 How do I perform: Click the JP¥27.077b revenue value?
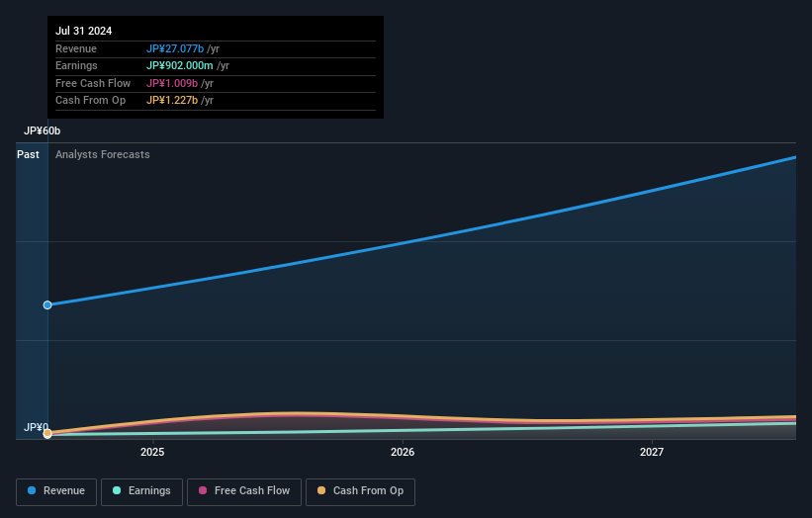175,48
